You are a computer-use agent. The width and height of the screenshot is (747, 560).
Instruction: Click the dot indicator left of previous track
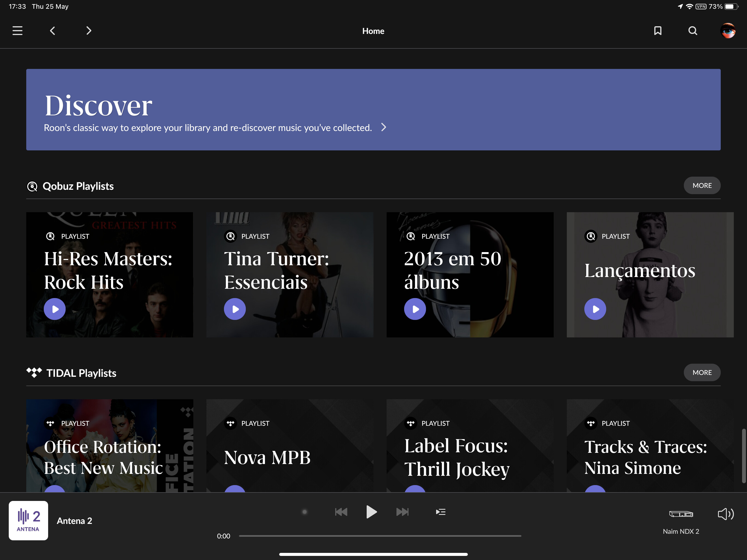[x=304, y=512]
